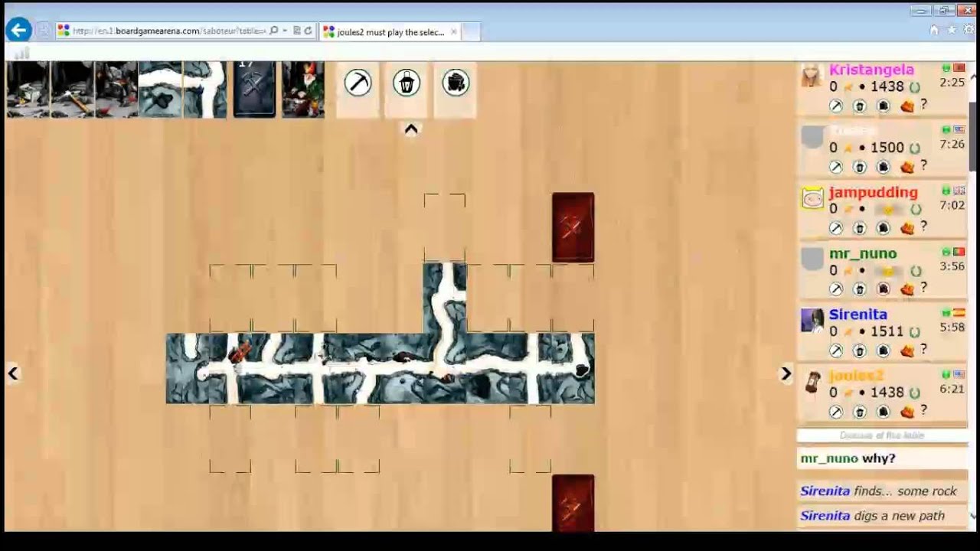Click jampudding's pickaxe icon
Image resolution: width=980 pixels, height=551 pixels.
click(836, 228)
